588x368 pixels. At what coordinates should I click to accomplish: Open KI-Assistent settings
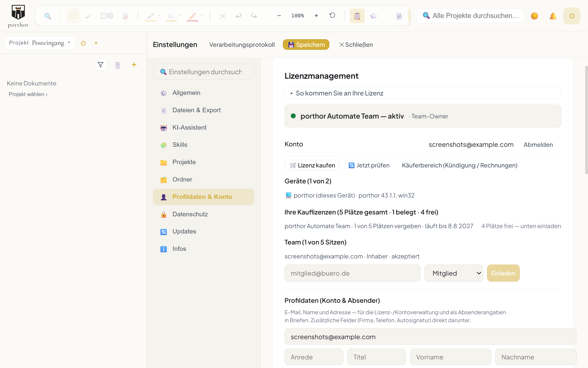pos(204,128)
